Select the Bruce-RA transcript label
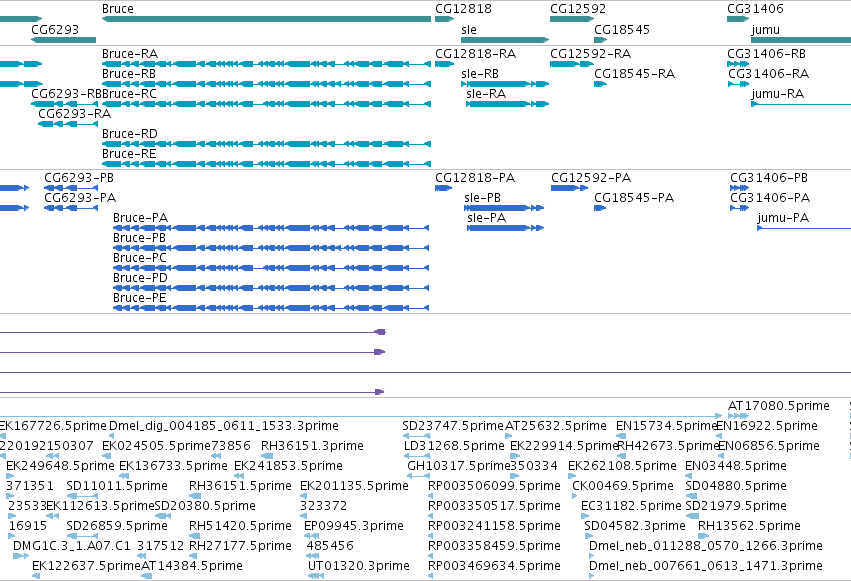The image size is (851, 581). coord(130,54)
